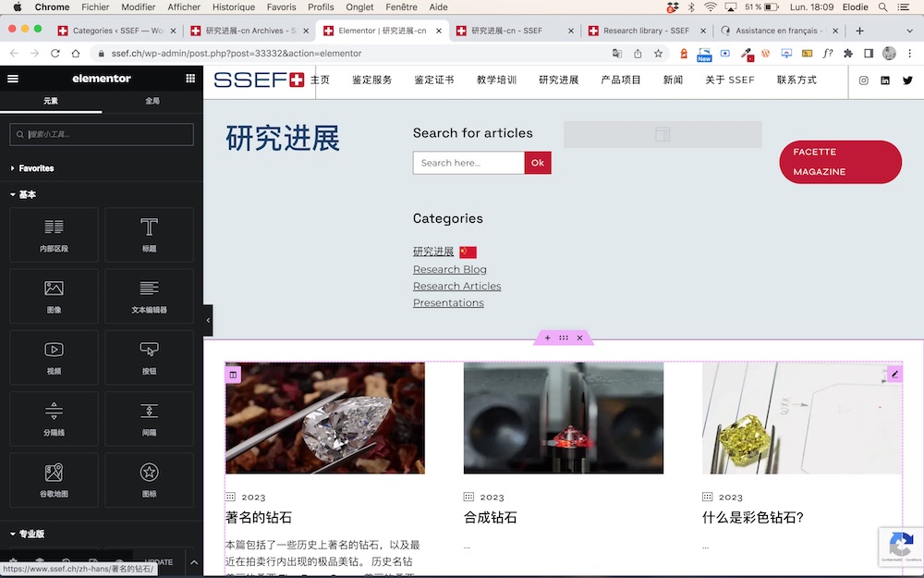Open the 研究进展 navigation item
This screenshot has height=578, width=924.
pos(559,80)
